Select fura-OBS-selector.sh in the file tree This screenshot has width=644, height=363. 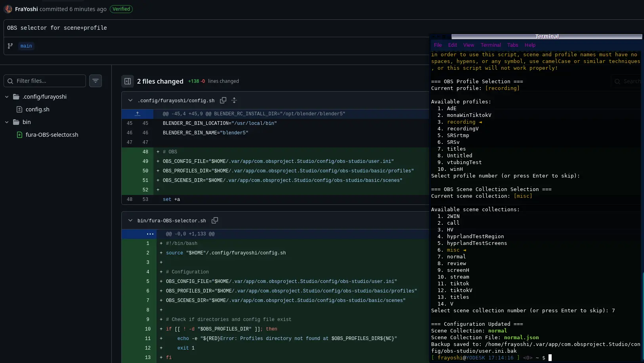click(52, 135)
